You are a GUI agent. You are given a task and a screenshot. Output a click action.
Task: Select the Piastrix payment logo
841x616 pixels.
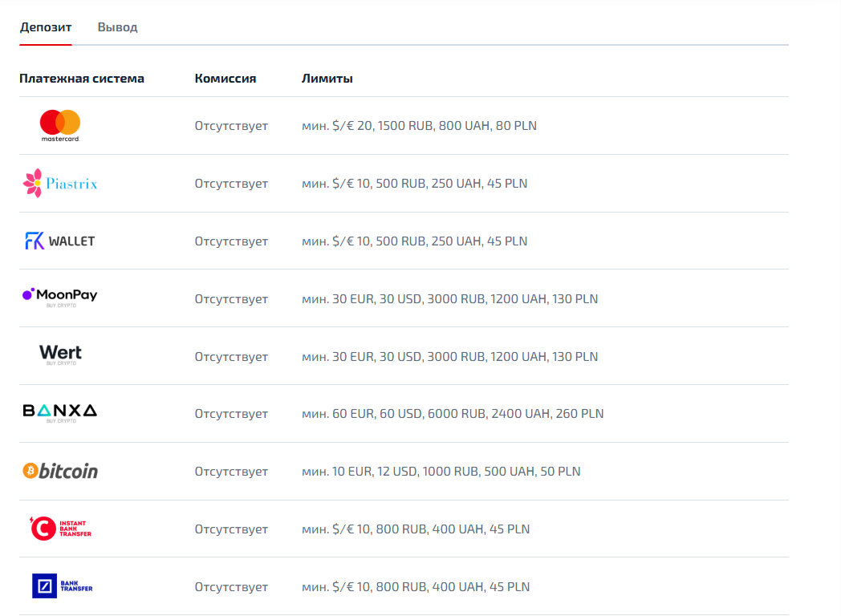pos(60,184)
